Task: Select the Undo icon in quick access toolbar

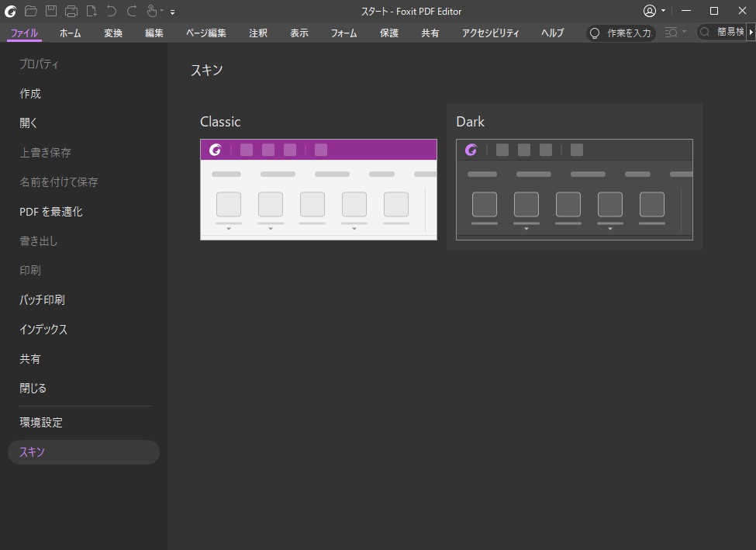Action: pos(111,11)
